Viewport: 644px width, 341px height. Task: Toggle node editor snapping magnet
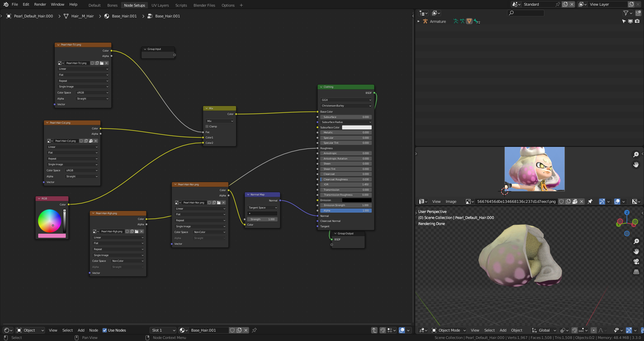click(x=383, y=330)
